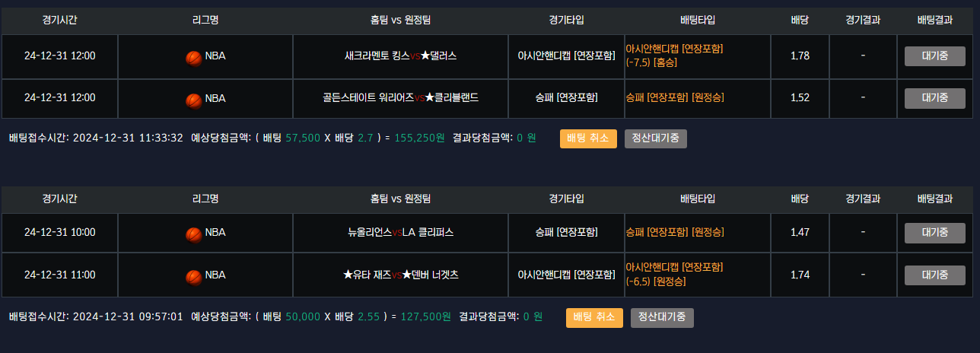Select the 뉴올리언스 vs LA 클리퍼스 matchup

(400, 233)
